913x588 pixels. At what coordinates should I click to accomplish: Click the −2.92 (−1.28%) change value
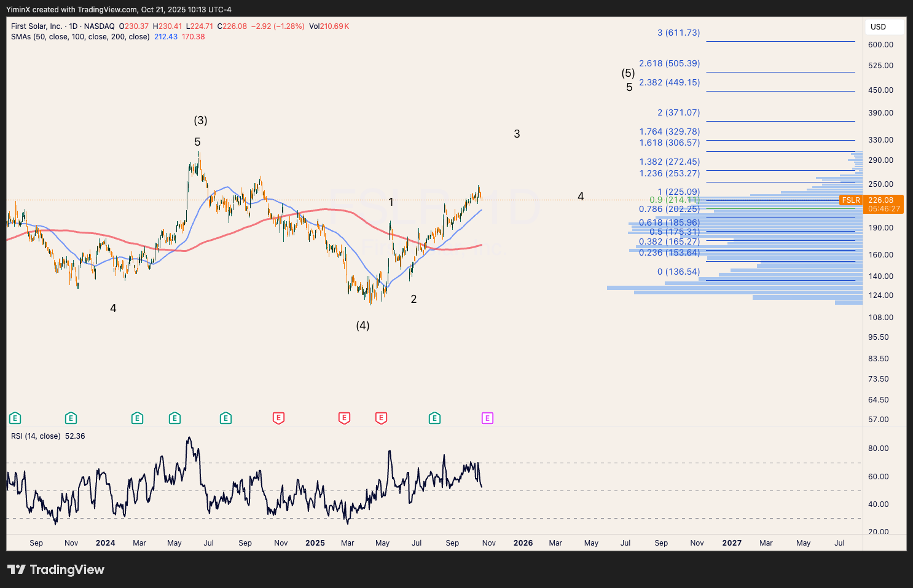pyautogui.click(x=278, y=26)
